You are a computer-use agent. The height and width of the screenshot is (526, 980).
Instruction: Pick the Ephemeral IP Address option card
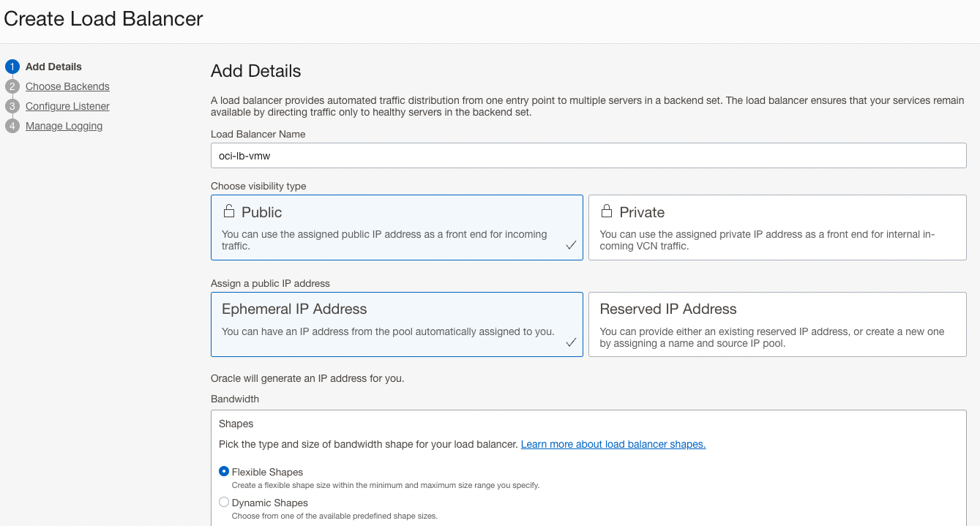(397, 324)
